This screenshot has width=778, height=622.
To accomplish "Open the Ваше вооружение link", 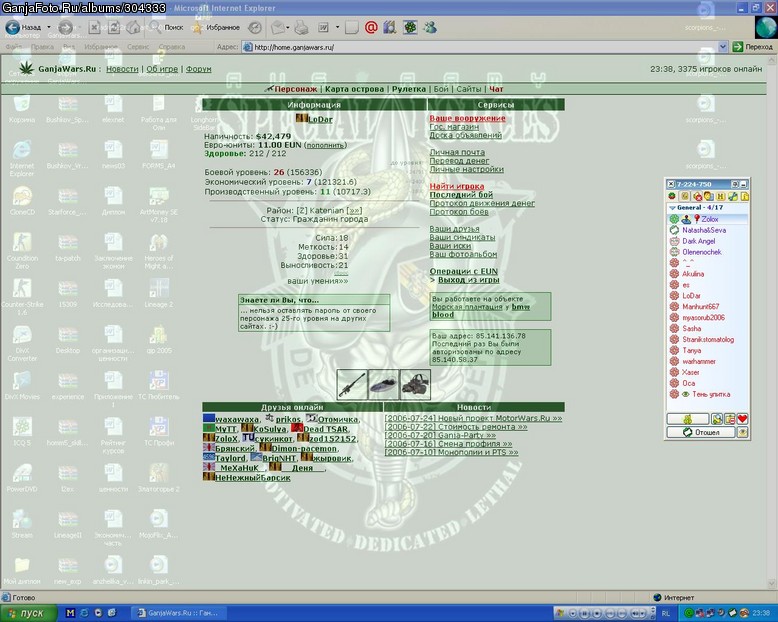I will 467,118.
